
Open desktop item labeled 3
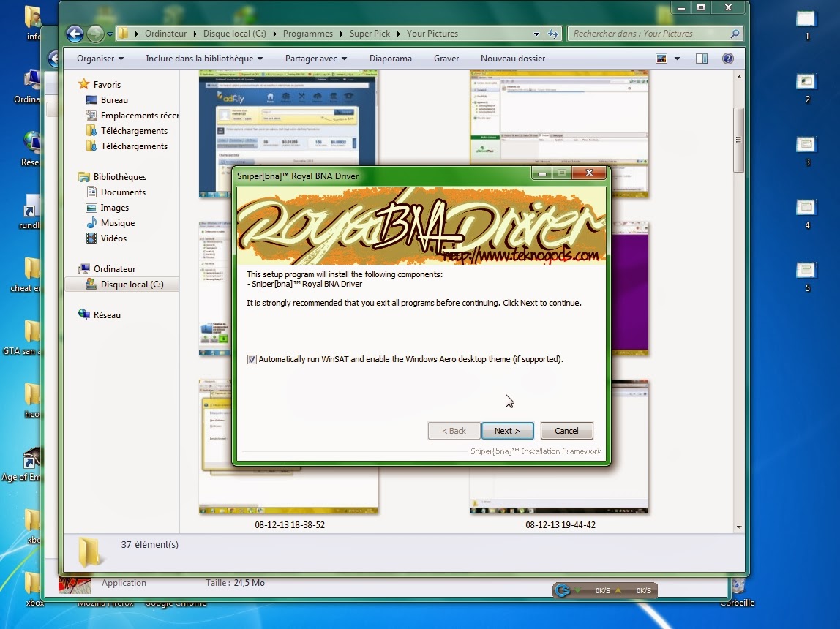click(x=806, y=151)
